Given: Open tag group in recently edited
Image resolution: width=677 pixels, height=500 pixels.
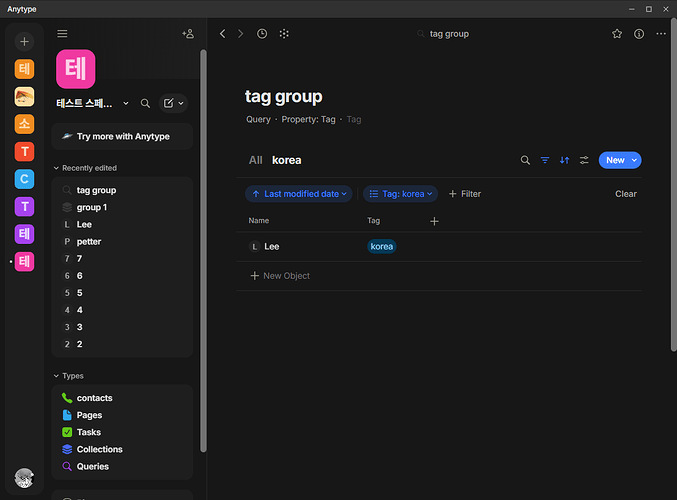Looking at the screenshot, I should pyautogui.click(x=122, y=190).
